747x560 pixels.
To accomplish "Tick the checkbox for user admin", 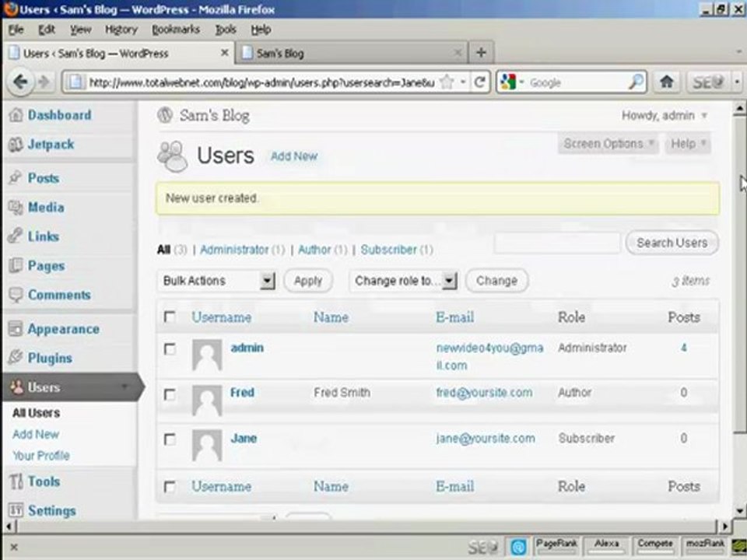I will pyautogui.click(x=170, y=349).
